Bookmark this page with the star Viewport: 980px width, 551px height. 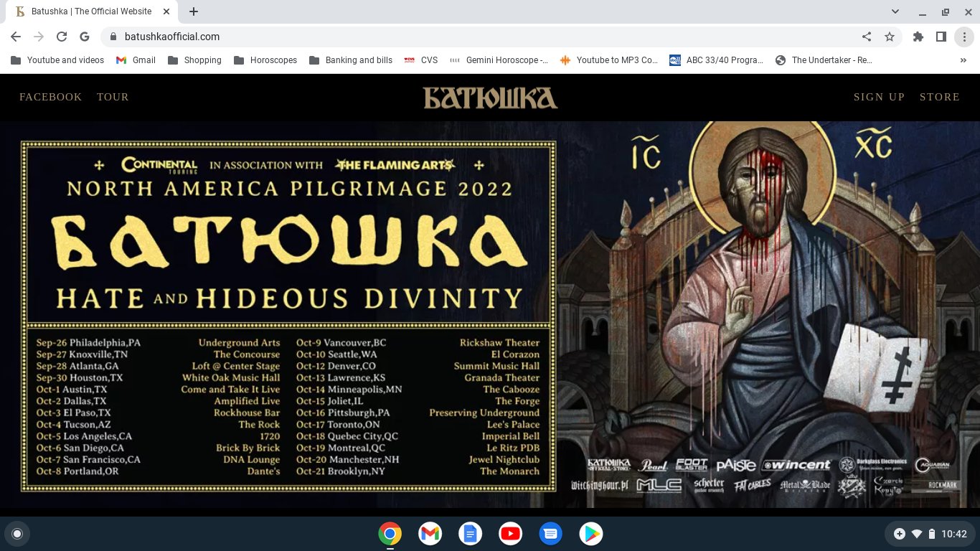[x=890, y=37]
